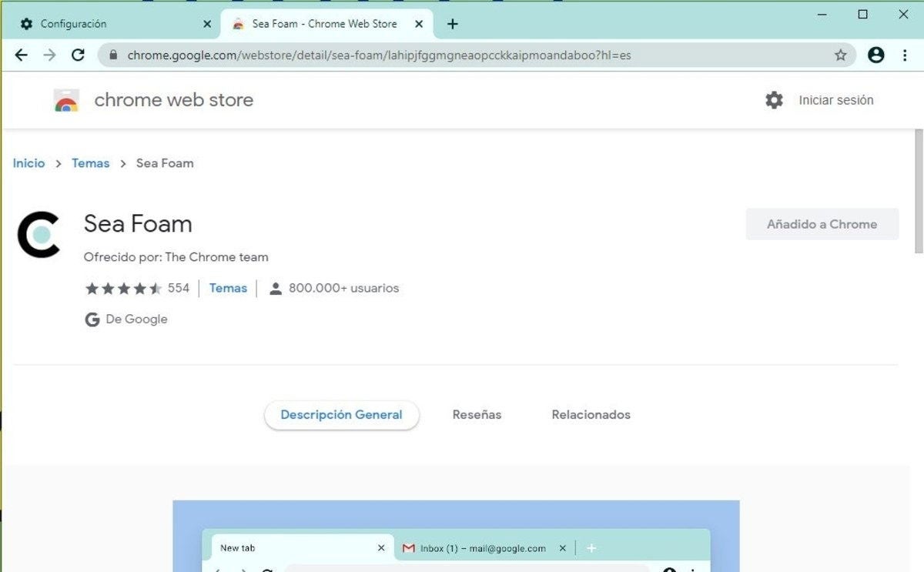Bookmark page using the star icon

coord(840,55)
